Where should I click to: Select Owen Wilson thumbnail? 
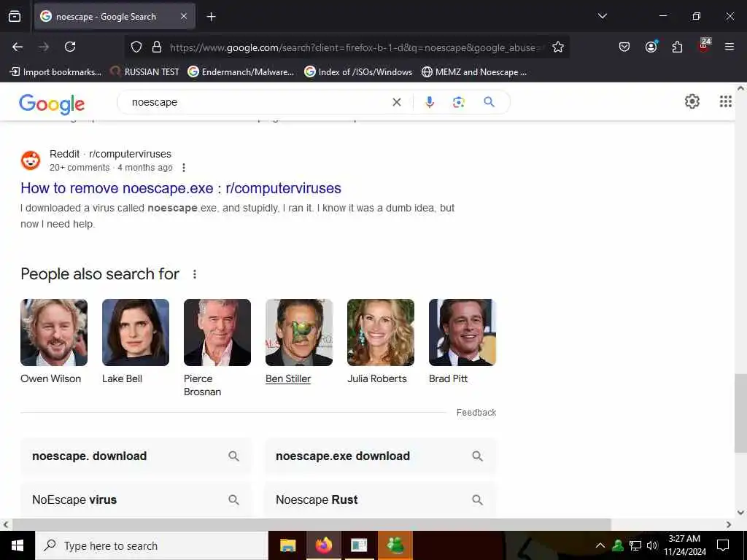click(54, 332)
